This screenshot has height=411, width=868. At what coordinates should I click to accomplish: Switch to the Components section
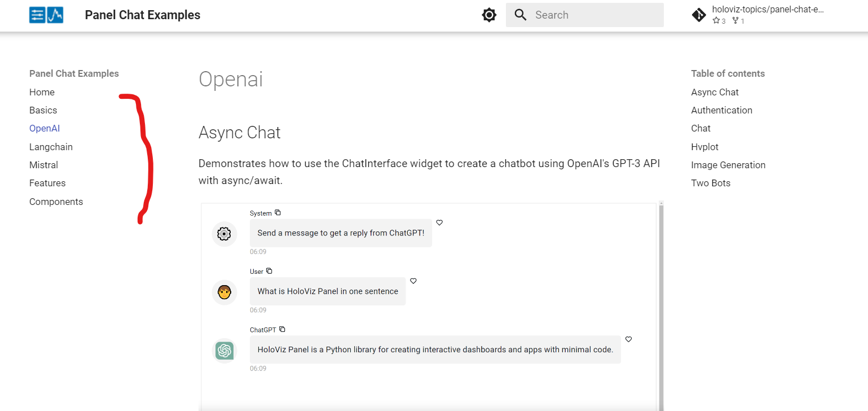(x=56, y=202)
